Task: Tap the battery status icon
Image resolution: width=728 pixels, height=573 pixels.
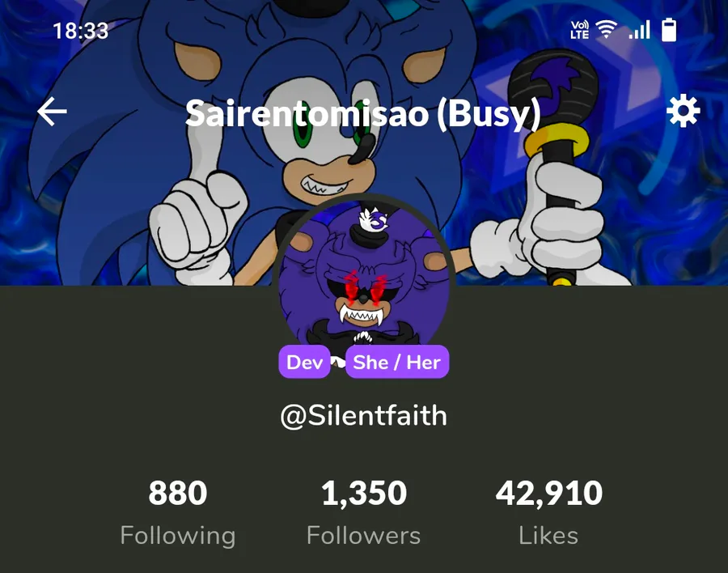Action: (x=669, y=30)
